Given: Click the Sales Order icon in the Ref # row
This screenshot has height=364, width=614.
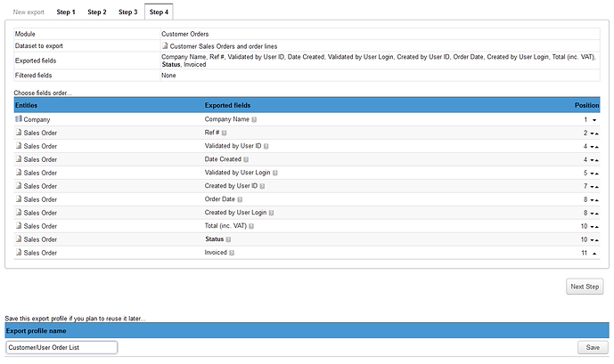Looking at the screenshot, I should click(19, 132).
